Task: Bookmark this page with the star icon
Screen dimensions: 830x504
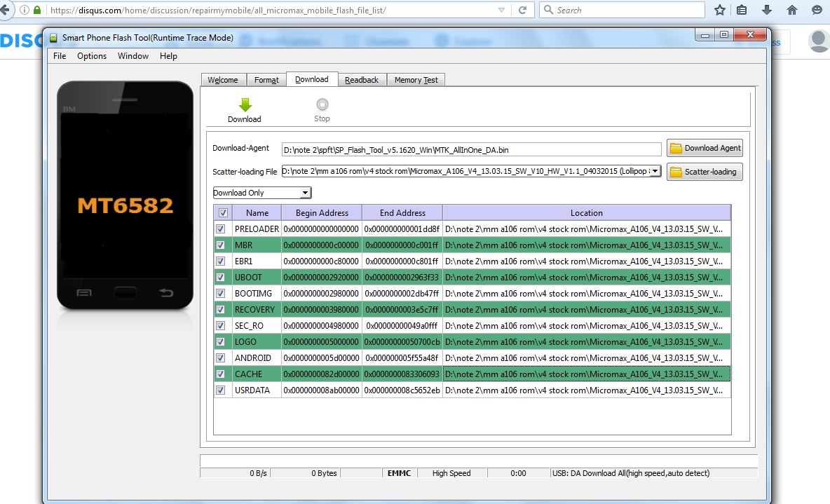Action: pos(720,10)
